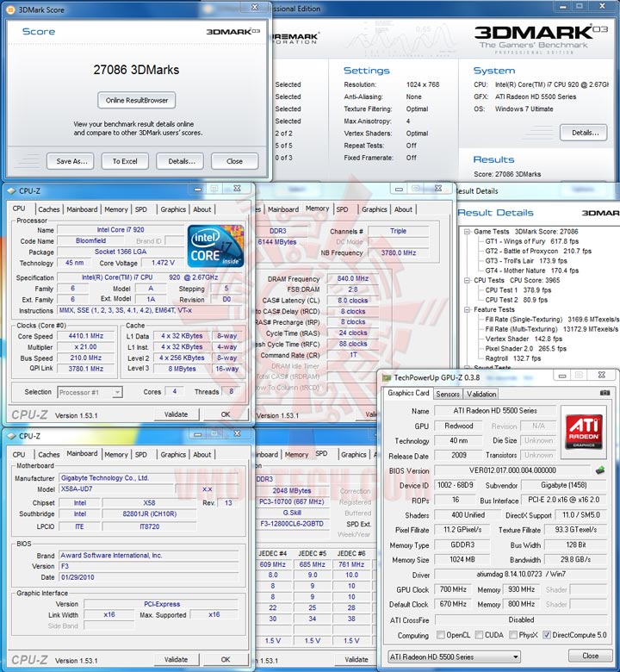Select CPU tab in CPU-Z motherboard window

(19, 454)
